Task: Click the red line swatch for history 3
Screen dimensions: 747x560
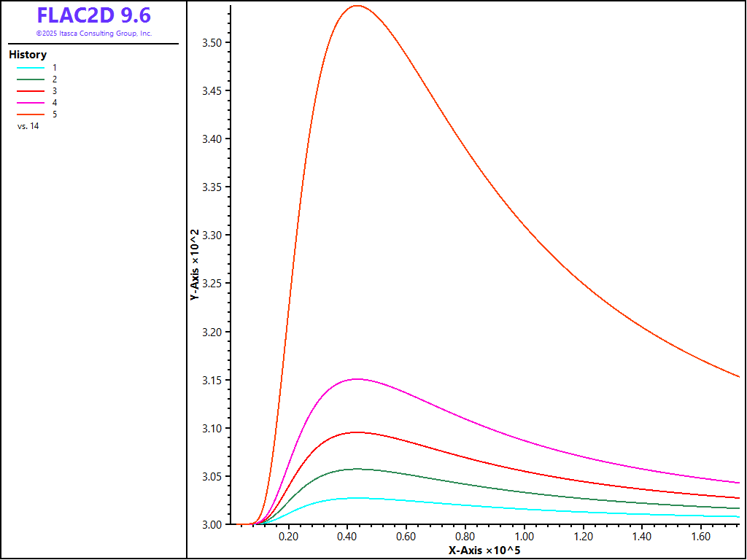Action: pos(31,91)
